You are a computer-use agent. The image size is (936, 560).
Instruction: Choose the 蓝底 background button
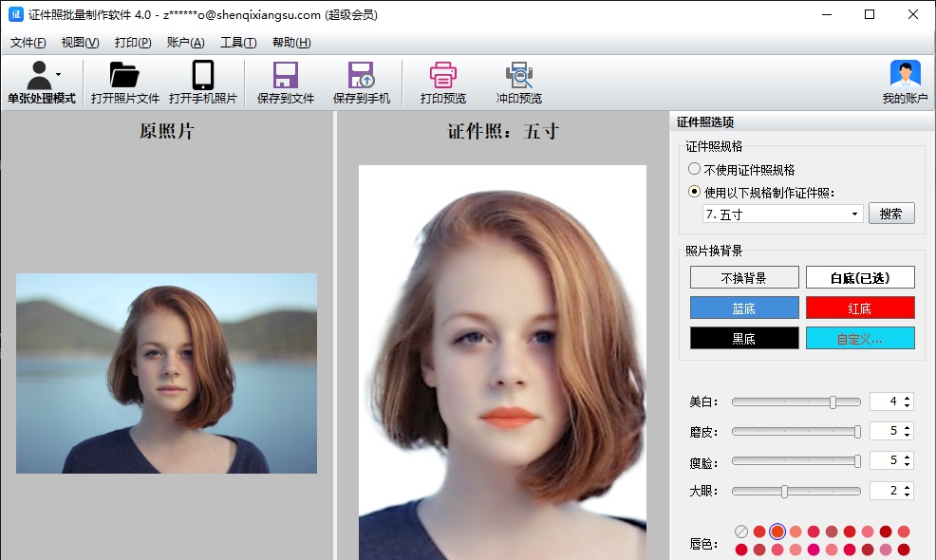pyautogui.click(x=743, y=308)
